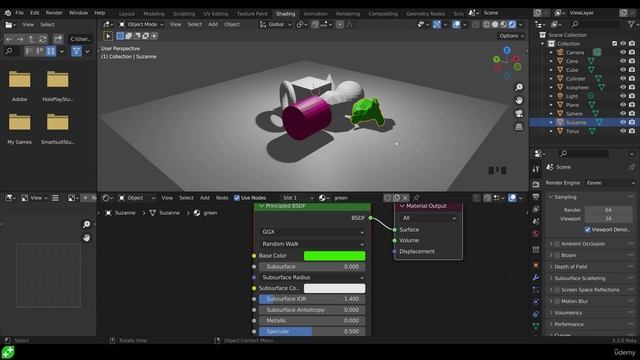Create new folder icon in file browser
This screenshot has width=640, height=360.
pos(58,39)
